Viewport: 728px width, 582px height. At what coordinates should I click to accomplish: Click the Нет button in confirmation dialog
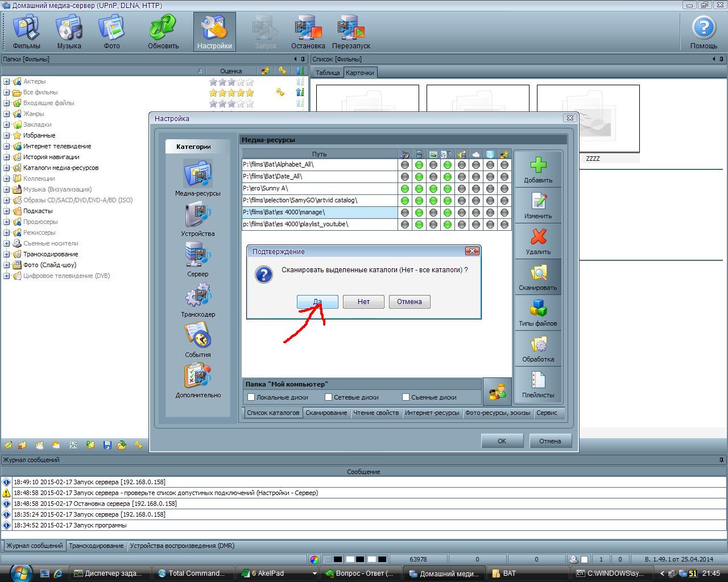[x=363, y=302]
